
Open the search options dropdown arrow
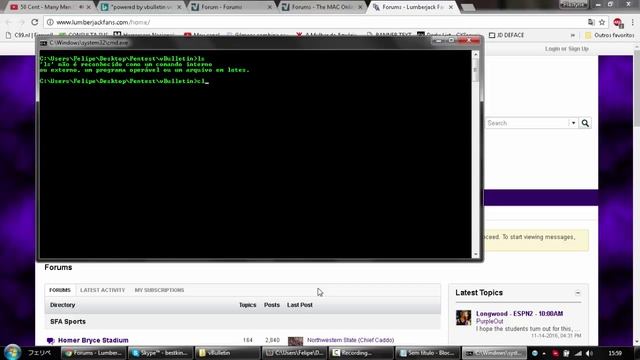point(573,123)
